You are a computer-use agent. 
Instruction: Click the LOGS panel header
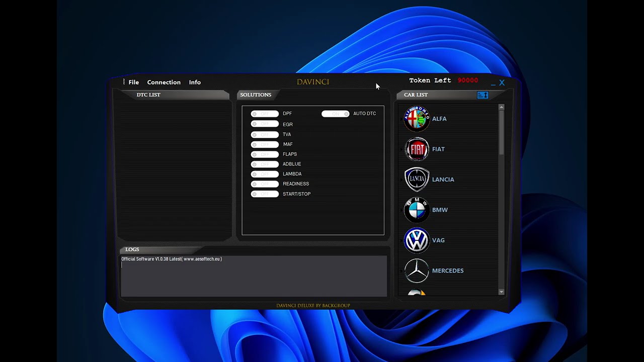[132, 249]
